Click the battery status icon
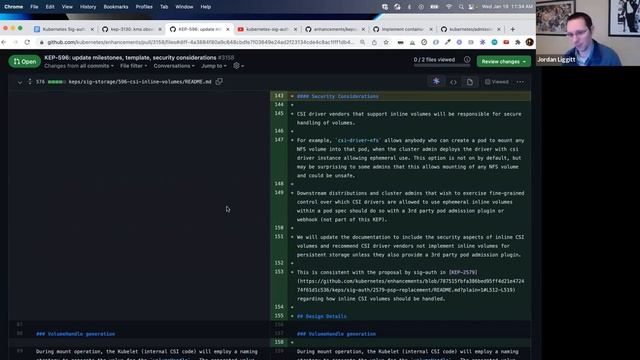 [x=435, y=7]
